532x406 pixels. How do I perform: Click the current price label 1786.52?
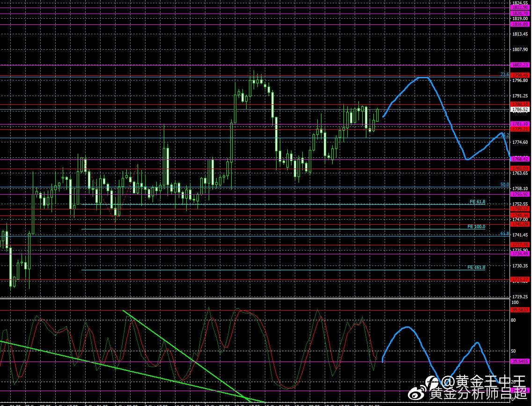coord(520,110)
